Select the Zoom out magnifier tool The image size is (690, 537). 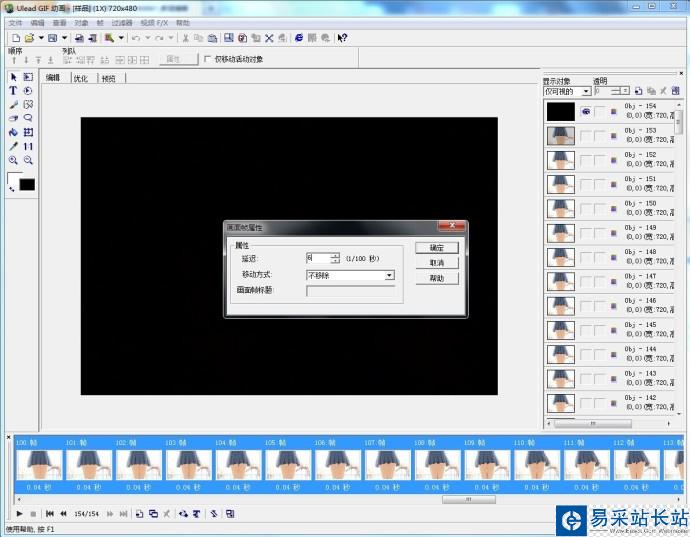point(28,160)
